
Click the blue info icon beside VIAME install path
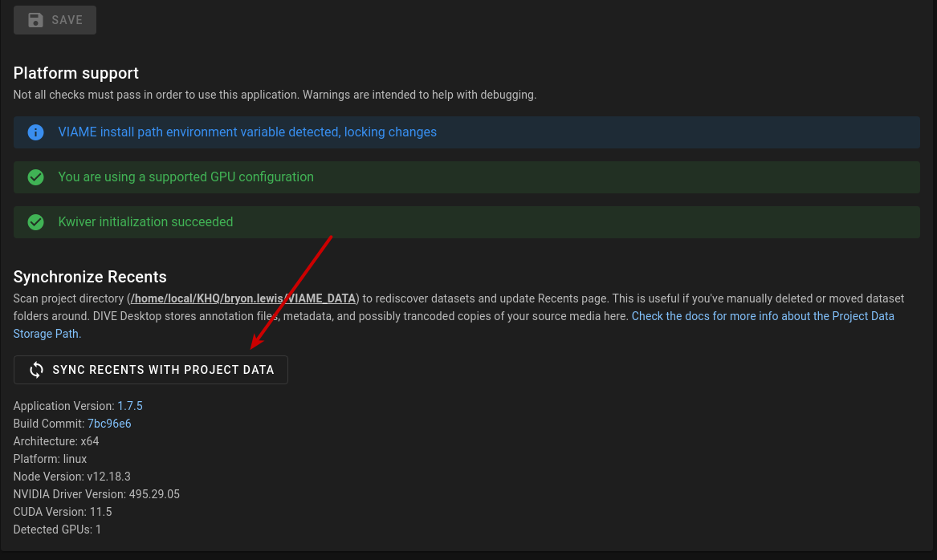(x=36, y=132)
